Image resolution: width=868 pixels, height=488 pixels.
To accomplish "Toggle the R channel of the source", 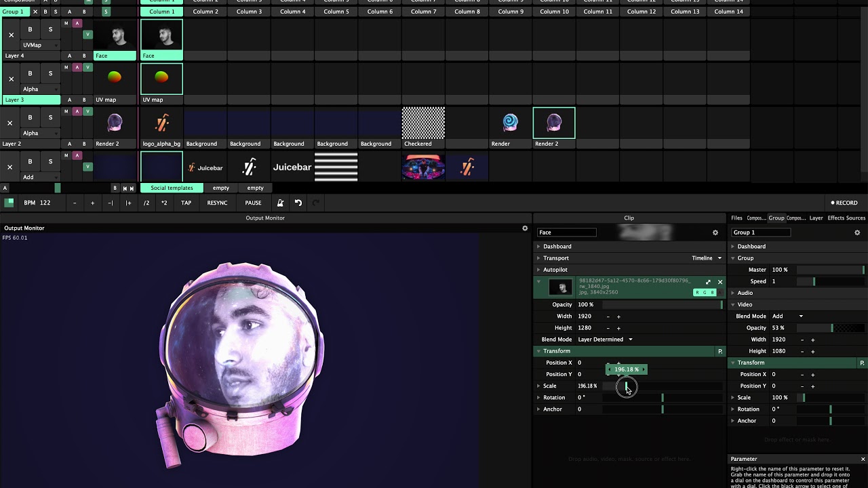I will click(696, 293).
